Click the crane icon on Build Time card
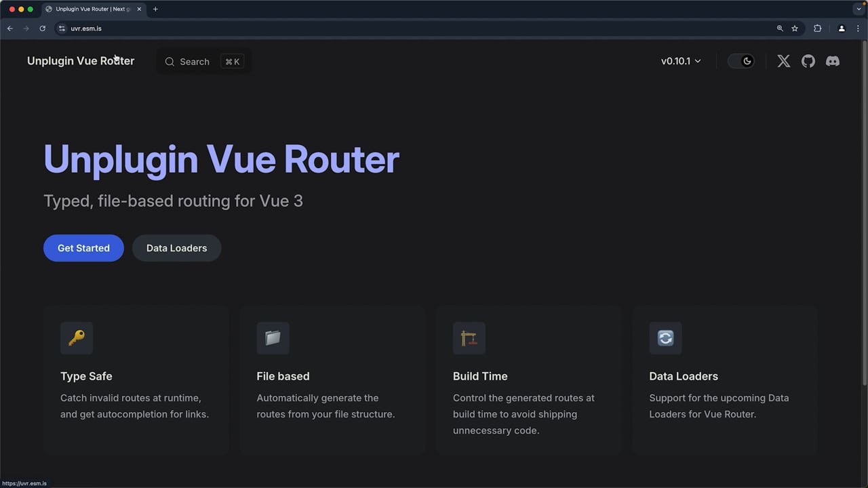The width and height of the screenshot is (868, 488). click(469, 338)
